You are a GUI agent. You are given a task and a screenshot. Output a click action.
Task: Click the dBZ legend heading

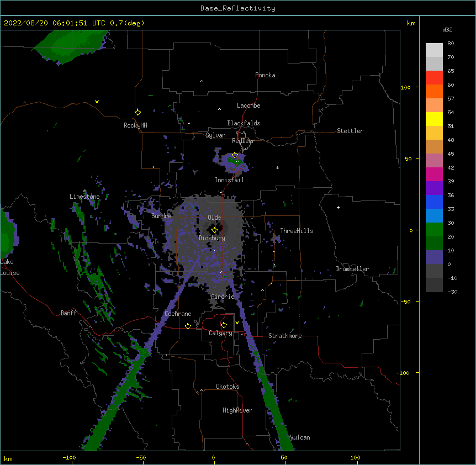coord(447,29)
